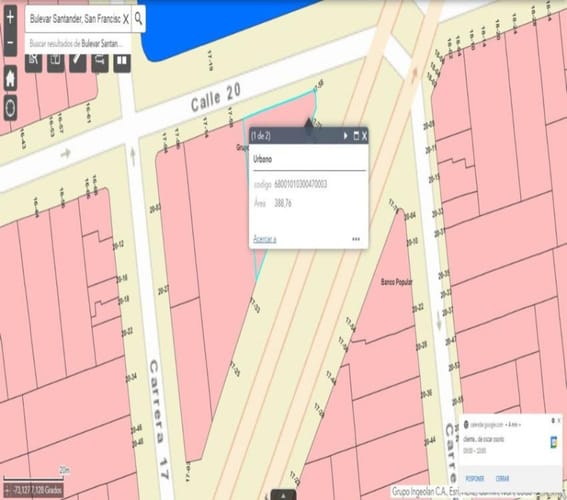The width and height of the screenshot is (567, 500).
Task: Open the pencil draw widget
Action: 78,61
